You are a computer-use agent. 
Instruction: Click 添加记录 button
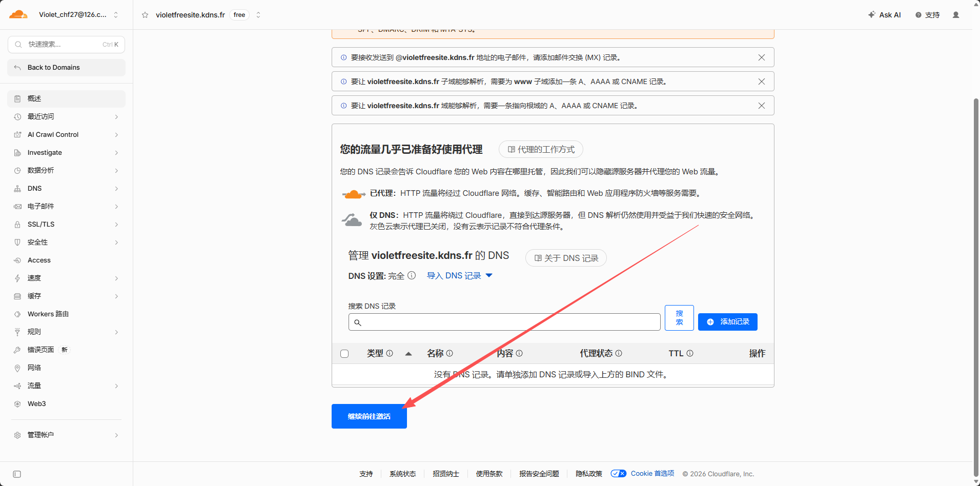[x=727, y=322]
